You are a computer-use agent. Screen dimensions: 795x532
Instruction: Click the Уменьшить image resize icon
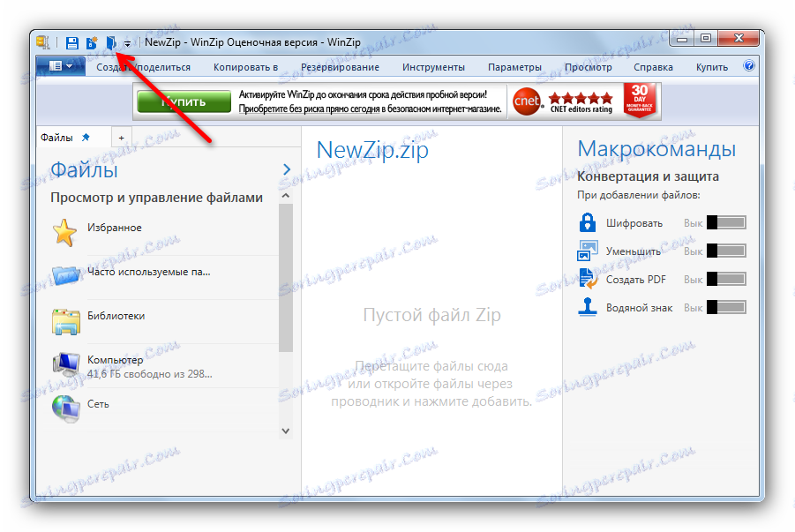click(588, 251)
